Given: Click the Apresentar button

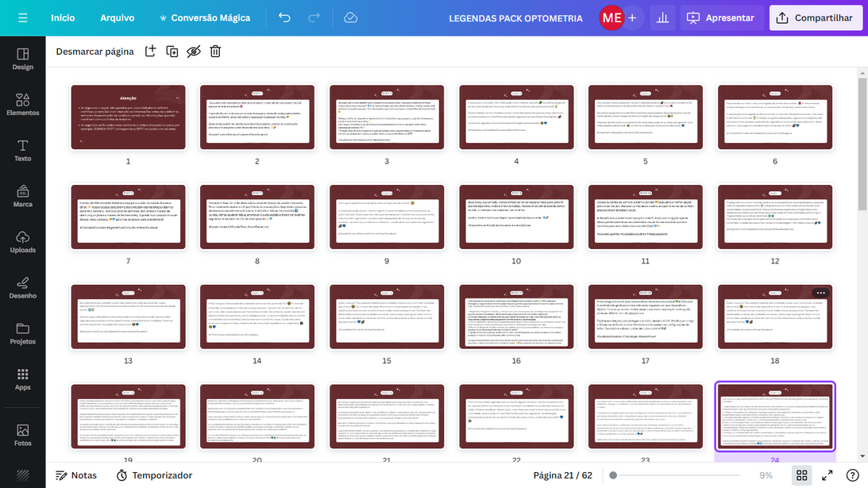Looking at the screenshot, I should pyautogui.click(x=721, y=17).
